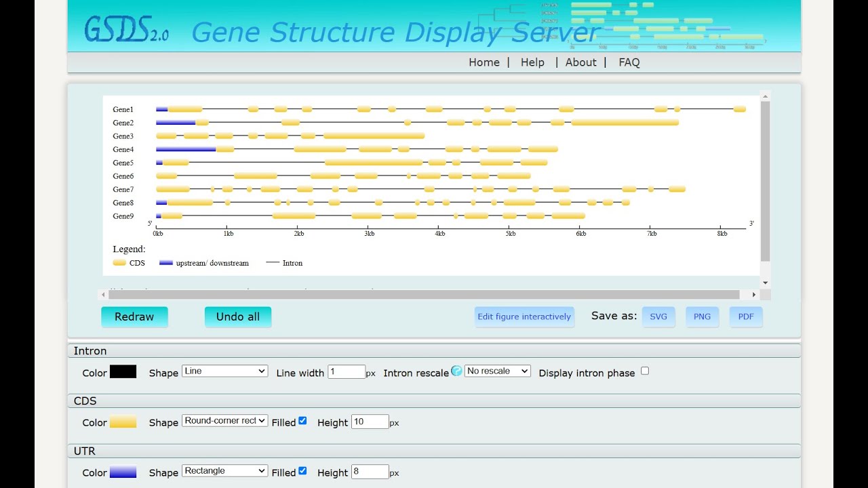Open the FAQ menu item
The width and height of the screenshot is (868, 488).
point(629,62)
